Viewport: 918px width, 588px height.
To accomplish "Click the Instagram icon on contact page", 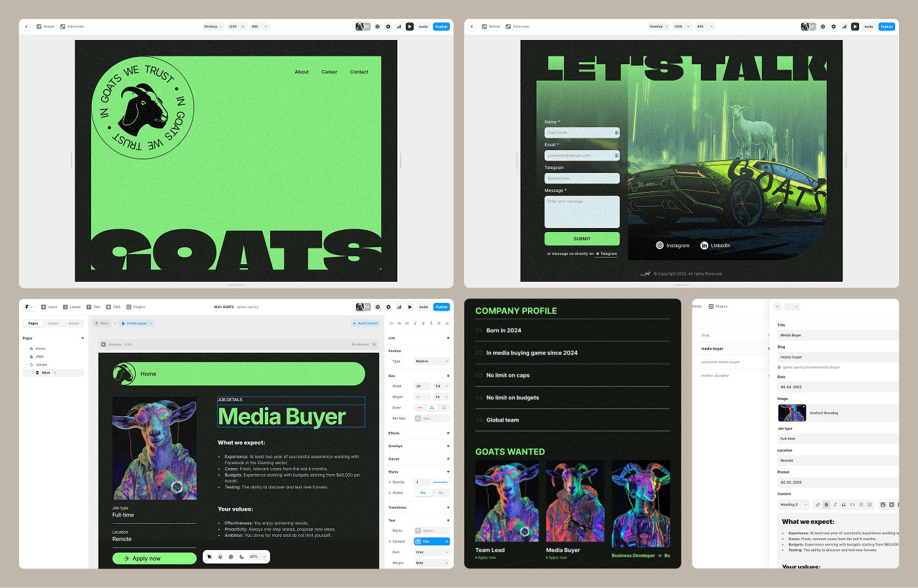I will tap(660, 245).
